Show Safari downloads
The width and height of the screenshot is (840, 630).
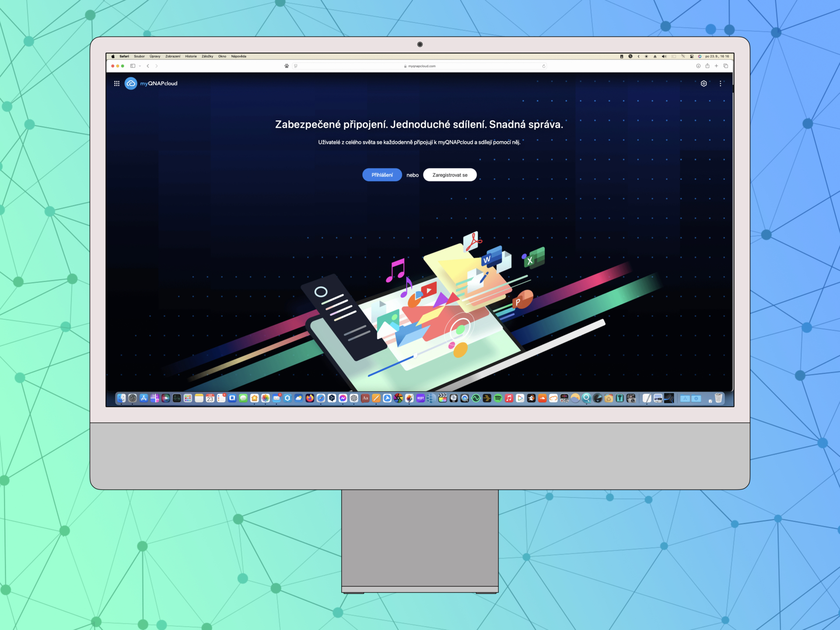tap(698, 66)
